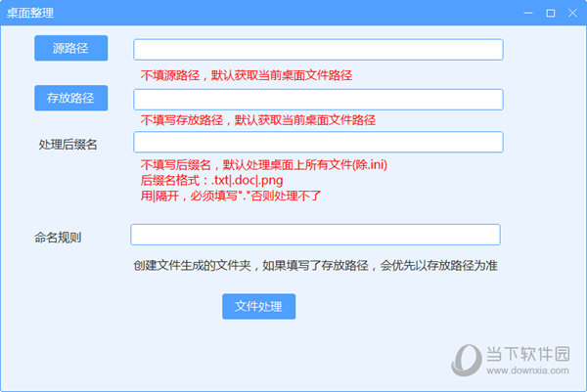Screen dimensions: 587x392
Task: Minimize the 桌面整理 window
Action: click(528, 13)
